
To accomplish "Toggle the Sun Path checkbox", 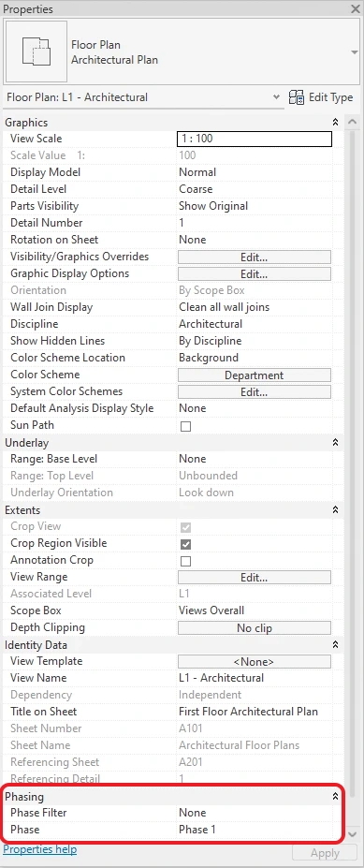I will coord(186,426).
